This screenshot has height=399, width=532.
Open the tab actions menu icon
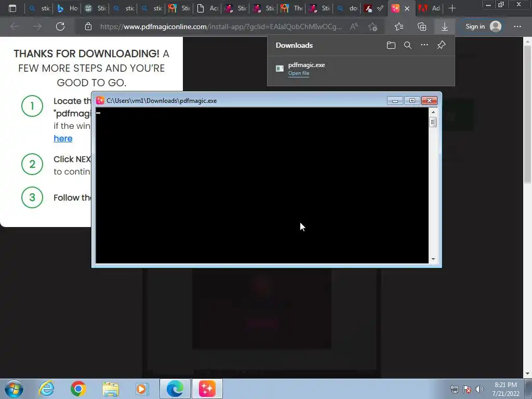(12, 8)
